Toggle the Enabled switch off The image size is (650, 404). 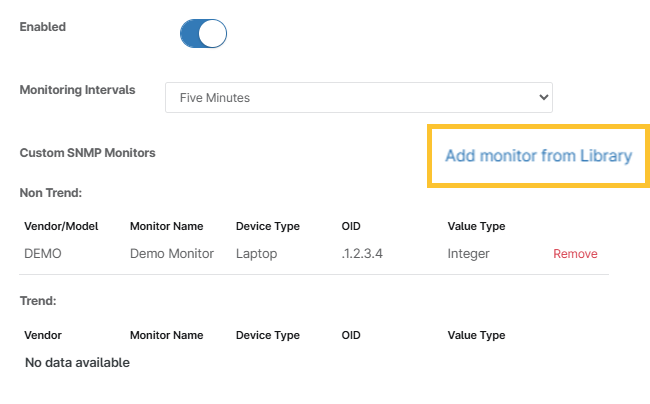pyautogui.click(x=203, y=34)
